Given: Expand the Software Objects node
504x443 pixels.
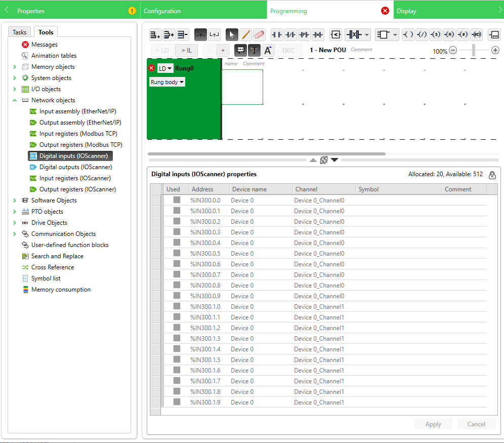Looking at the screenshot, I should [x=15, y=200].
